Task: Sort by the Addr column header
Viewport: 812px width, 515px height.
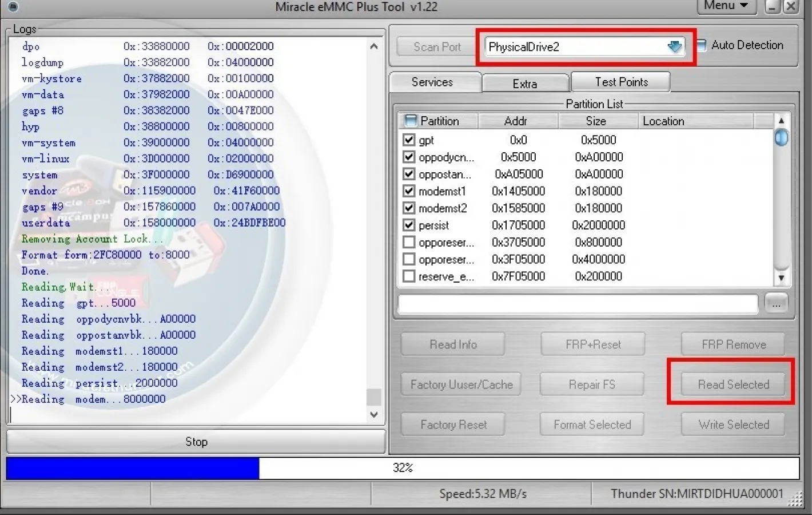Action: coord(518,121)
